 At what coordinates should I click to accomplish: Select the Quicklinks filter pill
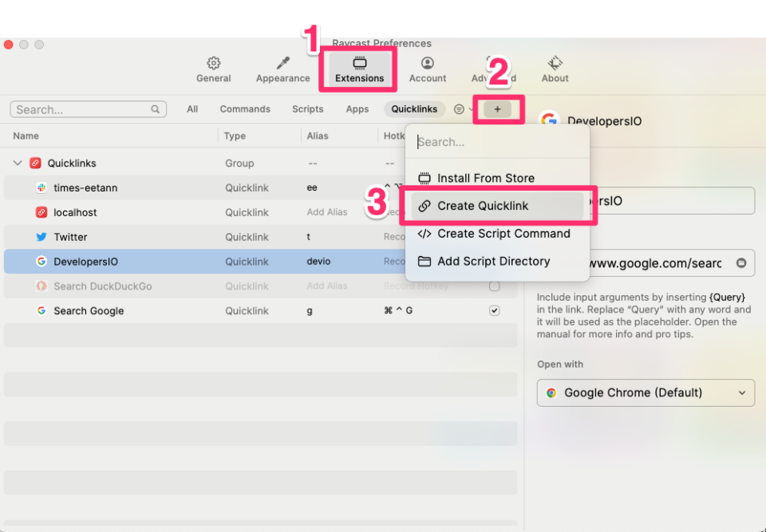pos(414,109)
